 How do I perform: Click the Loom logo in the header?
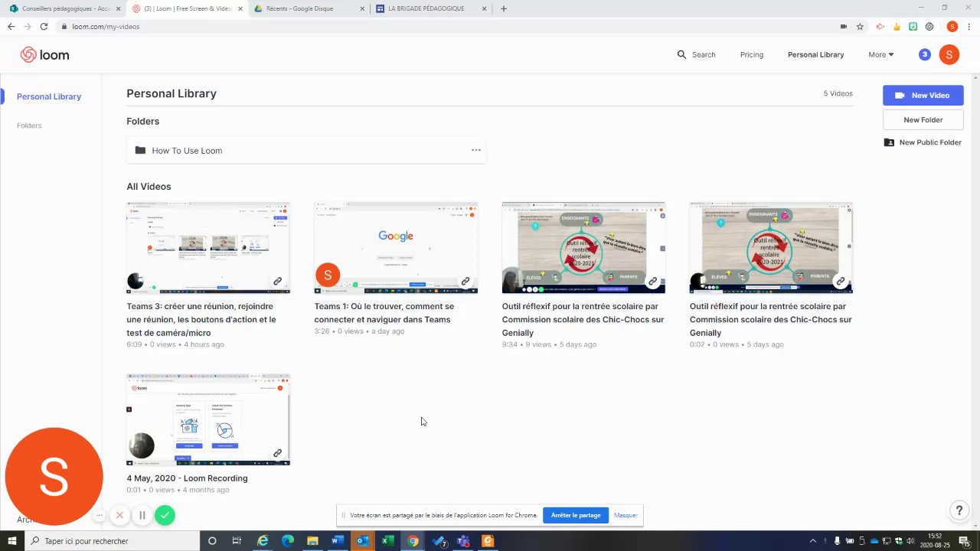coord(44,55)
